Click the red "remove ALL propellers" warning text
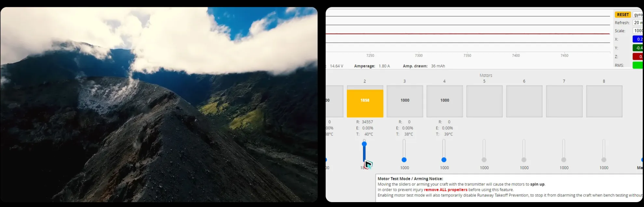This screenshot has width=644, height=207. coord(446,190)
